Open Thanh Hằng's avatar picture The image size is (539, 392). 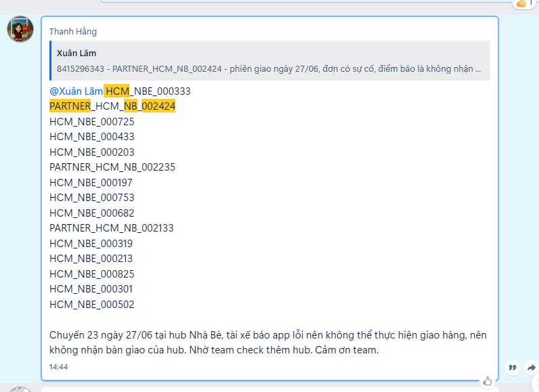[x=20, y=29]
